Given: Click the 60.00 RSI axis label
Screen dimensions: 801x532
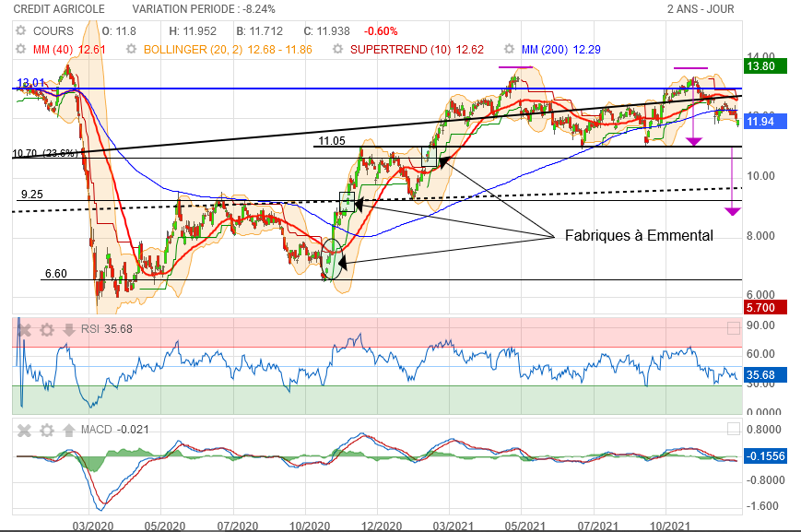Looking at the screenshot, I should (x=760, y=354).
